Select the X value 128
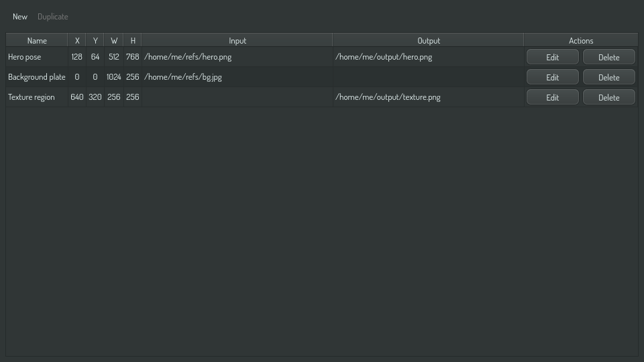Screen dimensions: 644x362 (x=76, y=57)
